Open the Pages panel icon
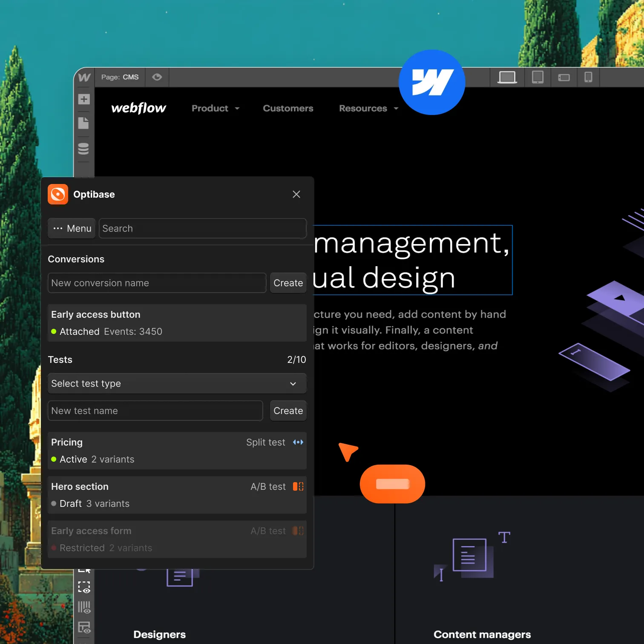 click(83, 123)
